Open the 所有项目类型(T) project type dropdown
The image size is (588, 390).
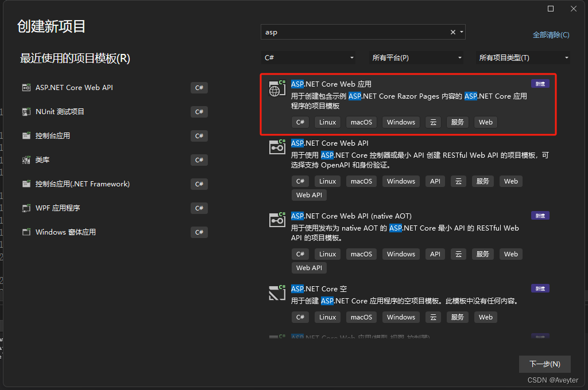523,58
